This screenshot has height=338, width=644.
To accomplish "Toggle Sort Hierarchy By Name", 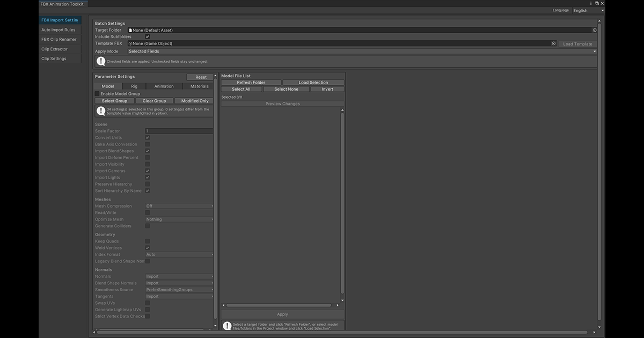I will tap(148, 191).
